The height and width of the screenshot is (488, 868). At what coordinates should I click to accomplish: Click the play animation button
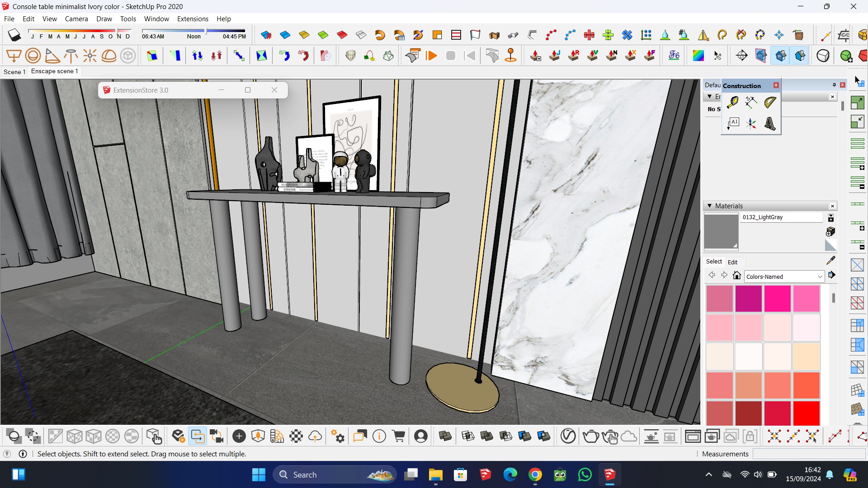click(432, 56)
